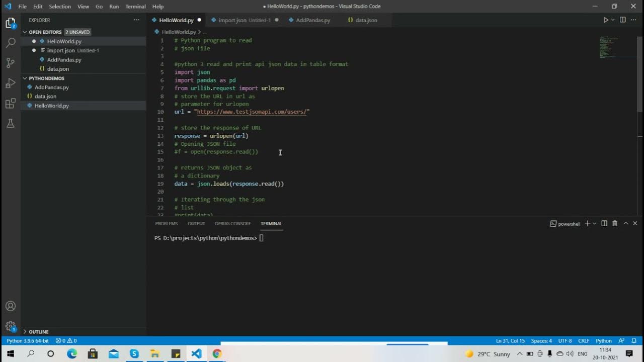Switch to the Output panel tab

(196, 224)
